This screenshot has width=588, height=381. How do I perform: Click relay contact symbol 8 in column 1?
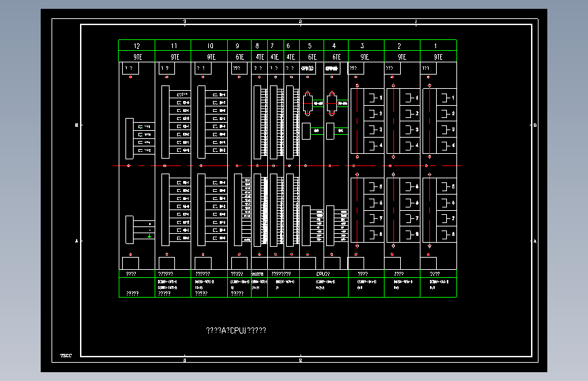(x=448, y=235)
